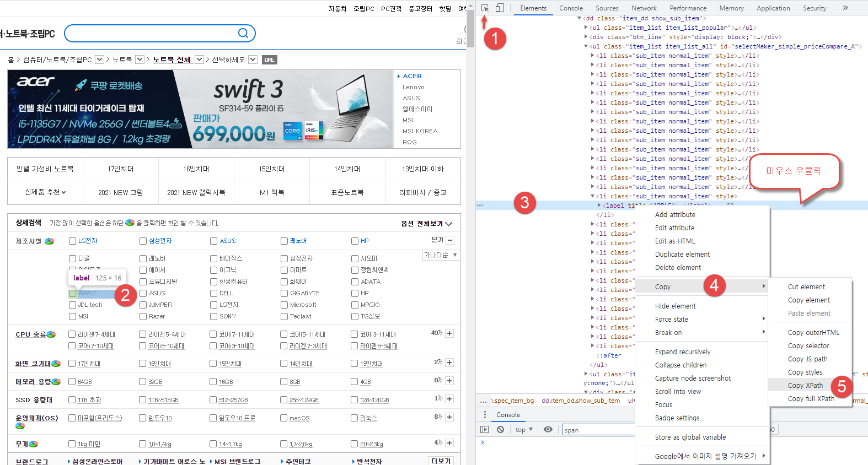Click the plus icon in the 화면 크기대 row
Image resolution: width=868 pixels, height=465 pixels.
click(449, 363)
